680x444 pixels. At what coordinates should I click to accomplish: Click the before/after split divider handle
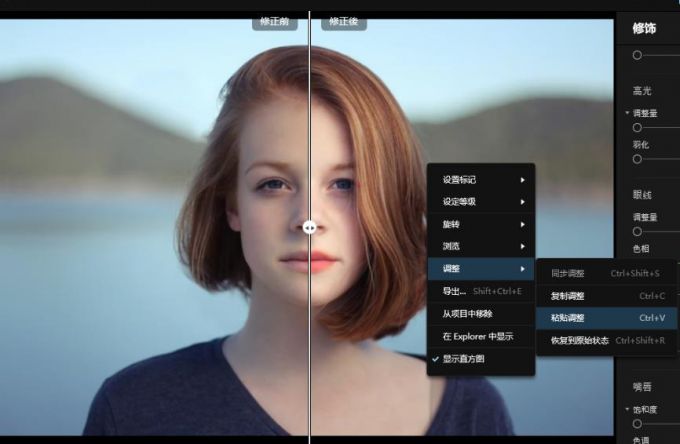tap(310, 227)
